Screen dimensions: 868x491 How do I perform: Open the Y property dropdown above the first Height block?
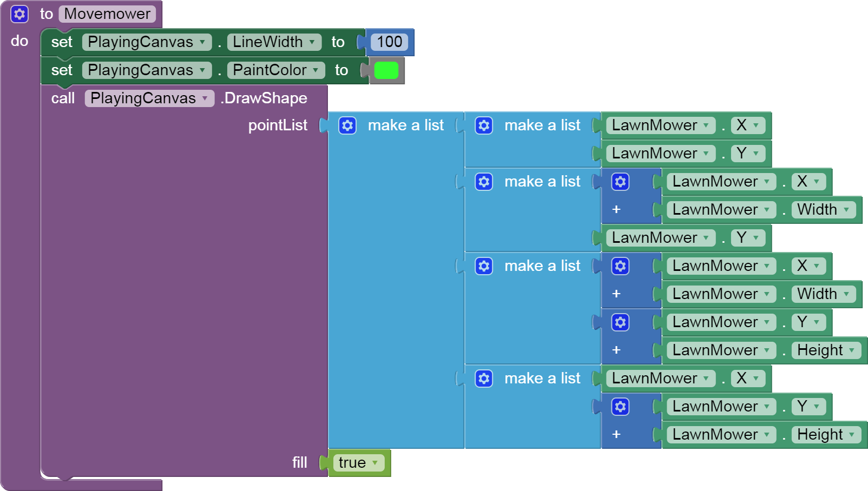click(809, 322)
